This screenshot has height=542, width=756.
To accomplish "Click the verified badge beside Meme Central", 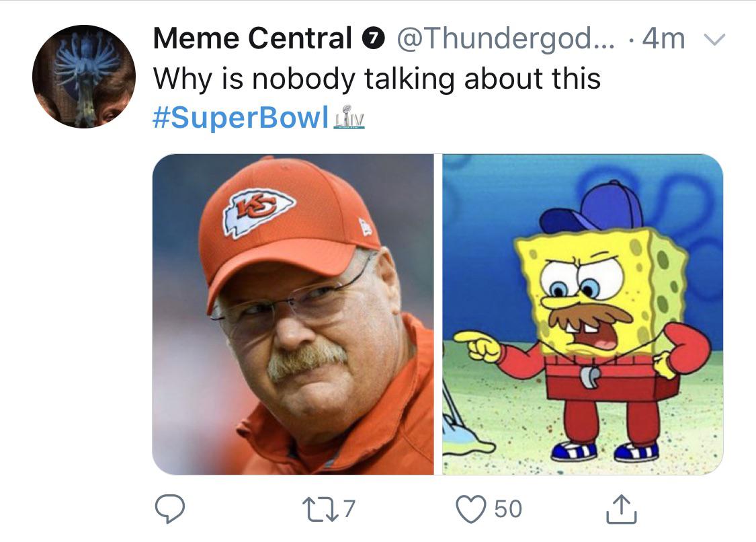I will point(372,40).
